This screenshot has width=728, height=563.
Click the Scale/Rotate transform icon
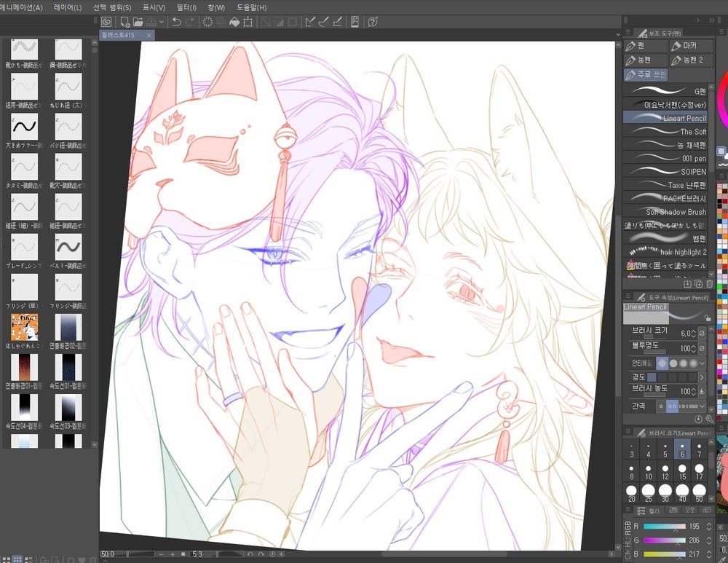248,22
